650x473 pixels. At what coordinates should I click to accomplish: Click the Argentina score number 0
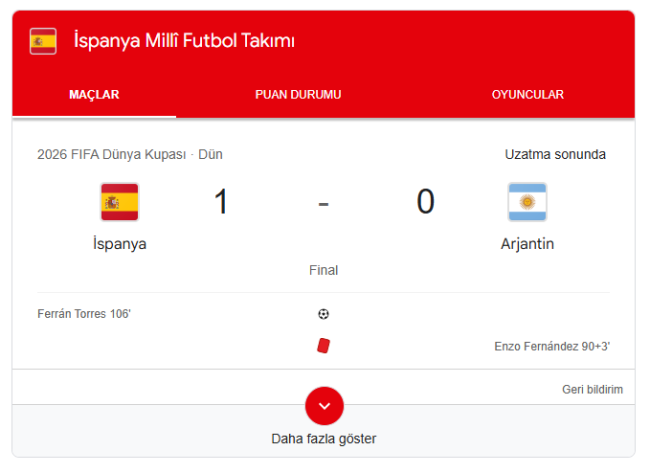point(426,201)
